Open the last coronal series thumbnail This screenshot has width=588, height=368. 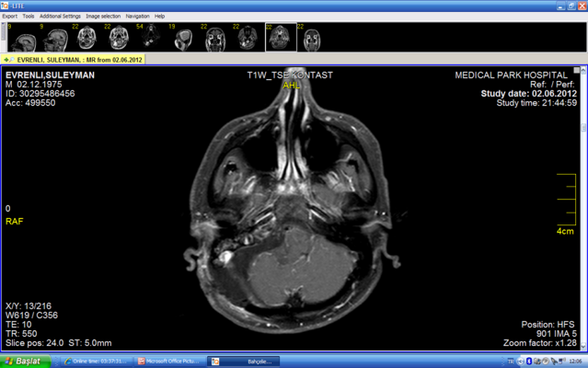[313, 37]
